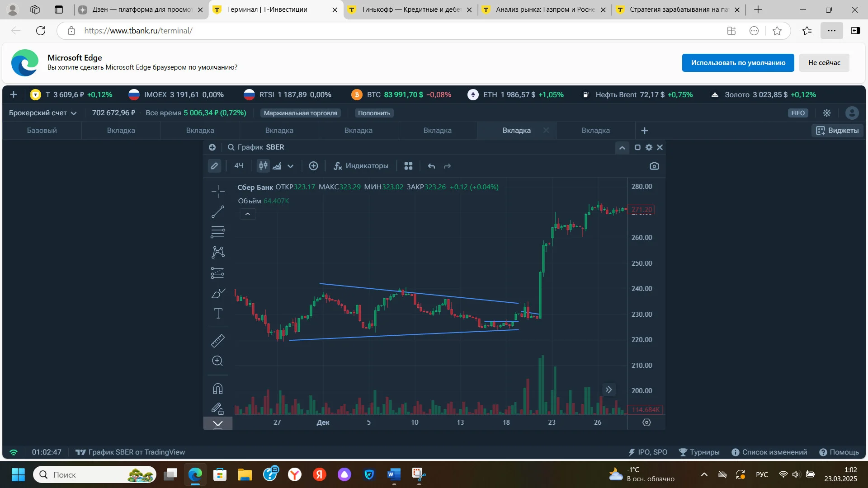Toggle the pencil drawing panel button
This screenshot has height=488, width=868.
(214, 166)
